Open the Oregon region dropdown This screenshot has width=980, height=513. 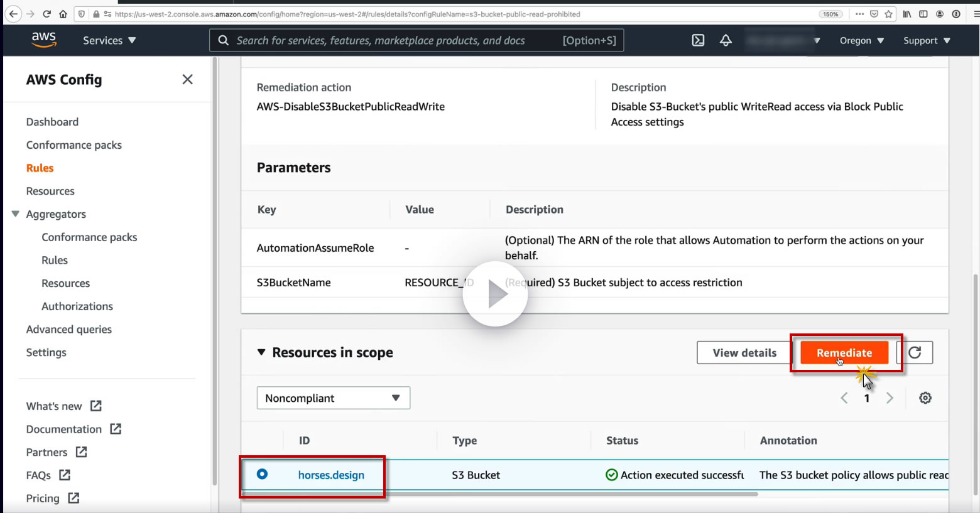coord(861,41)
